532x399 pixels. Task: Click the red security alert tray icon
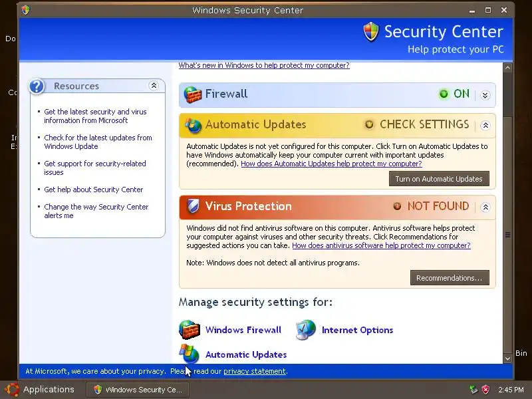pos(486,389)
